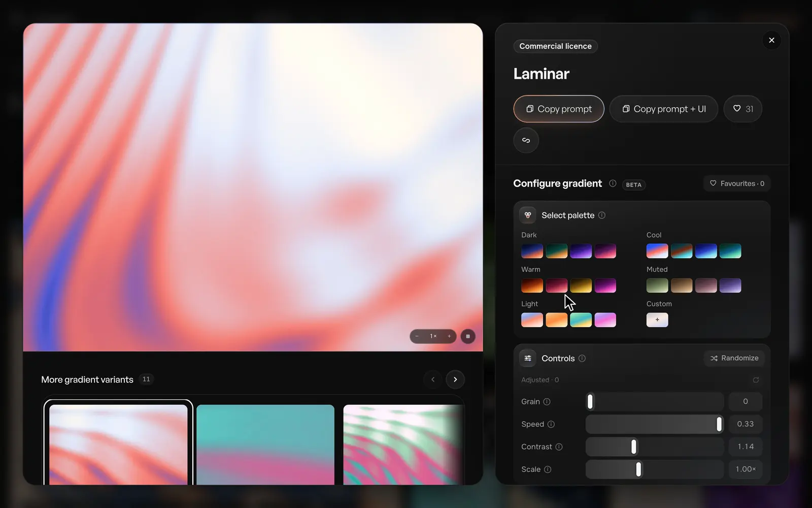Show info for Contrast control
Image resolution: width=812 pixels, height=508 pixels.
(x=559, y=447)
